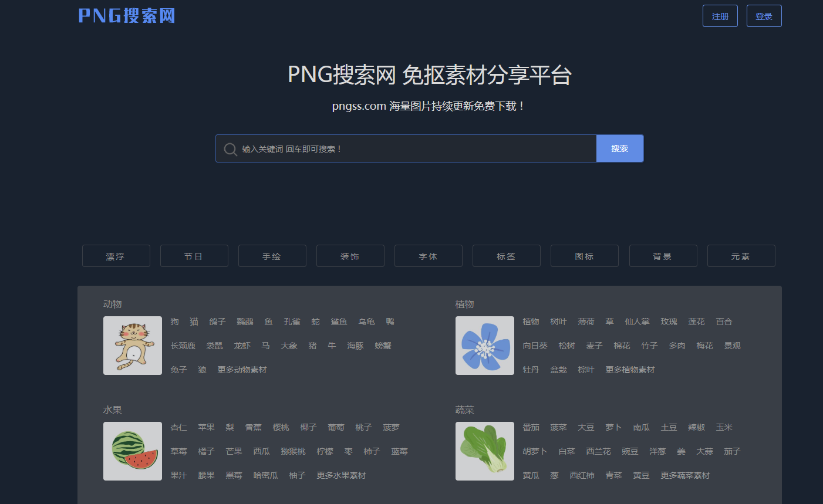Click the 西兰花 tag under 蔬菜
The image size is (823, 504).
coord(598,451)
